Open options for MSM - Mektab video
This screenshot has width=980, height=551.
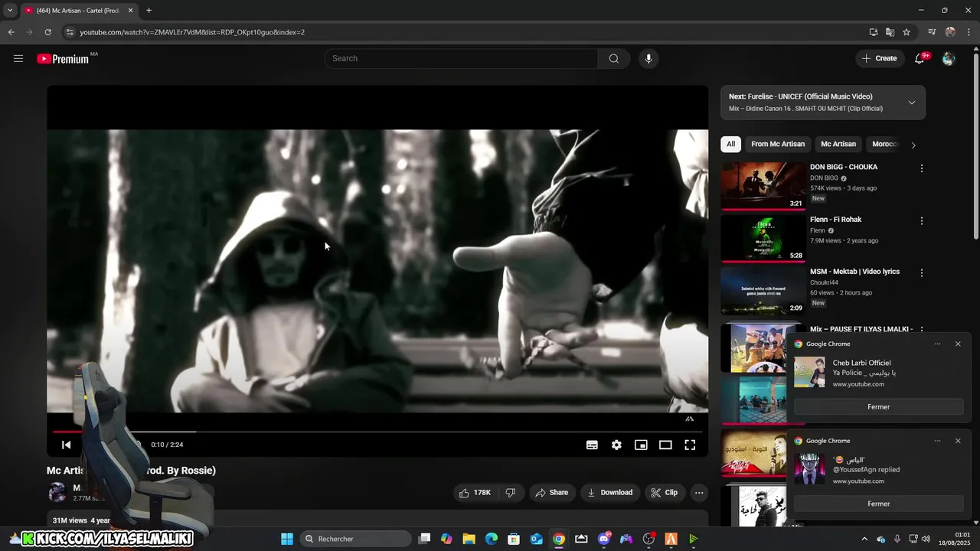[921, 273]
